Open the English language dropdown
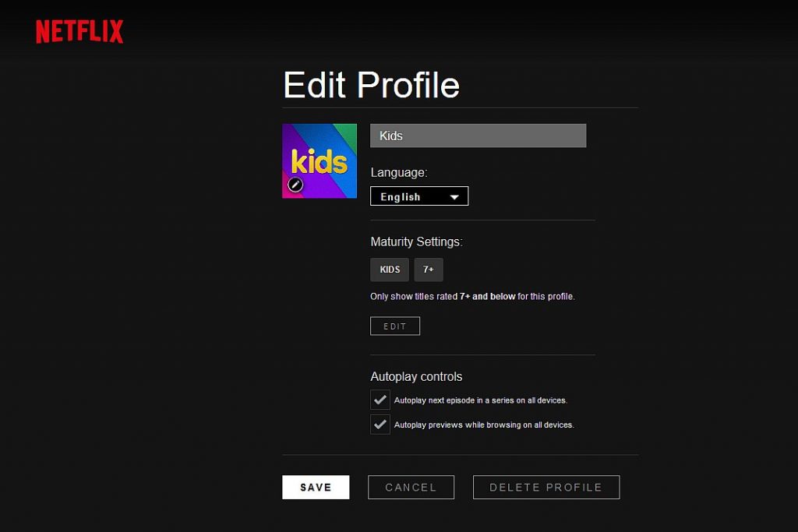Viewport: 798px width, 532px height. point(419,196)
